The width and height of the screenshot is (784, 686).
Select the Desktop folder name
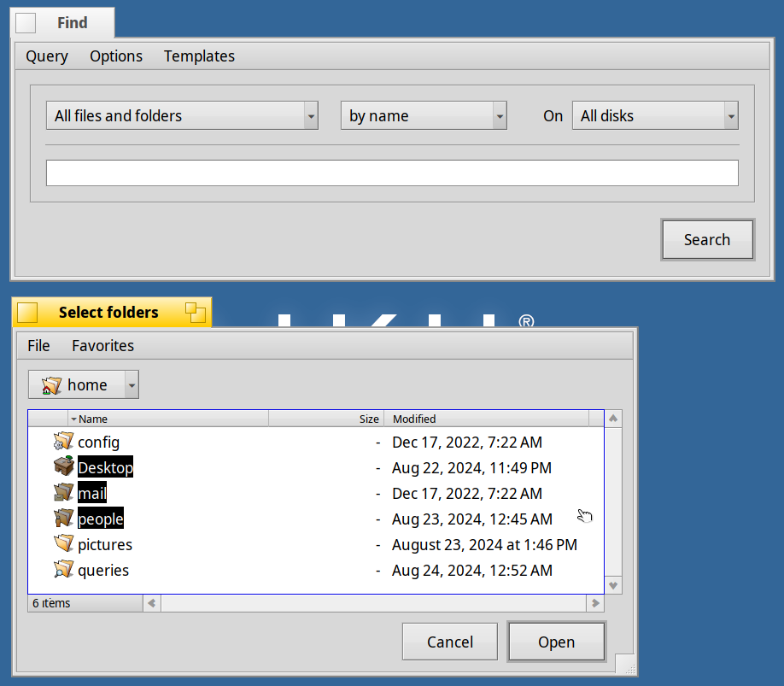pyautogui.click(x=106, y=467)
